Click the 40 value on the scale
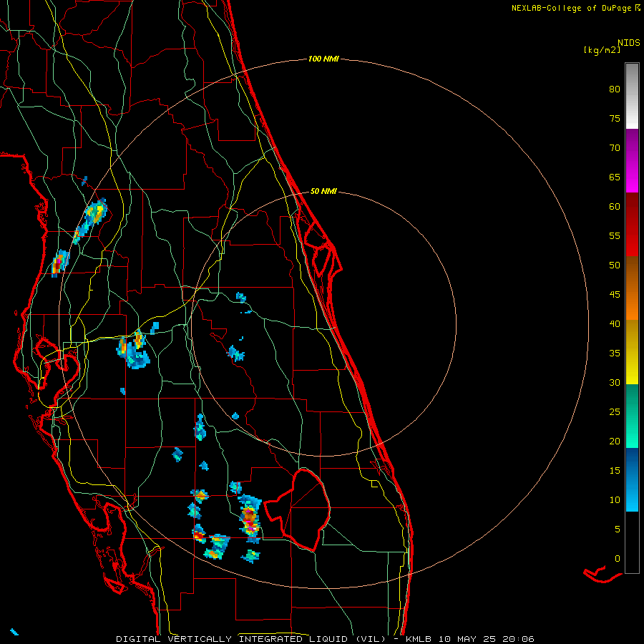This screenshot has width=644, height=644. tap(615, 323)
